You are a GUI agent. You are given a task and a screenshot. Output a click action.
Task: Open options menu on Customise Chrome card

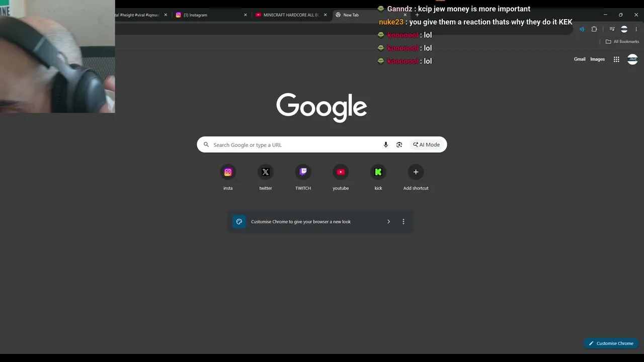coord(403,222)
